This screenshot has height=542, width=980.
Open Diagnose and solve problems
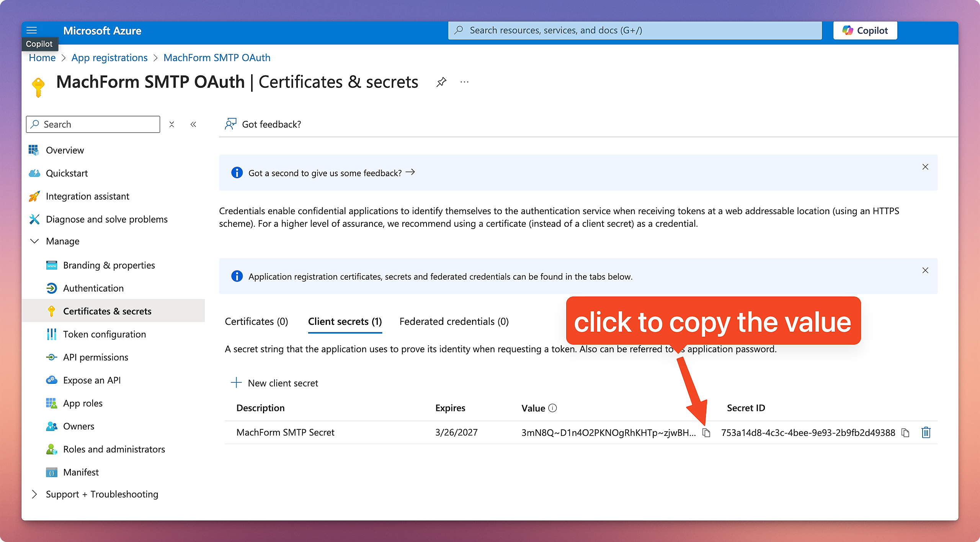[x=106, y=219]
